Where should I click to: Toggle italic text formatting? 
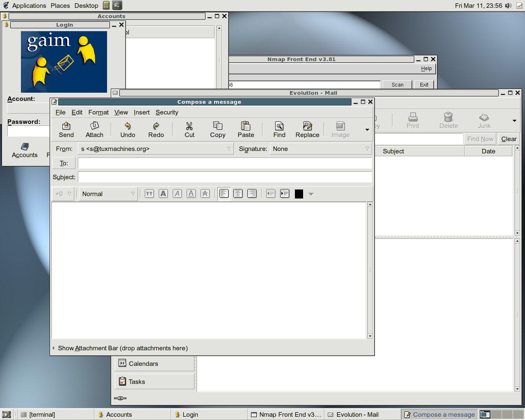tap(177, 194)
